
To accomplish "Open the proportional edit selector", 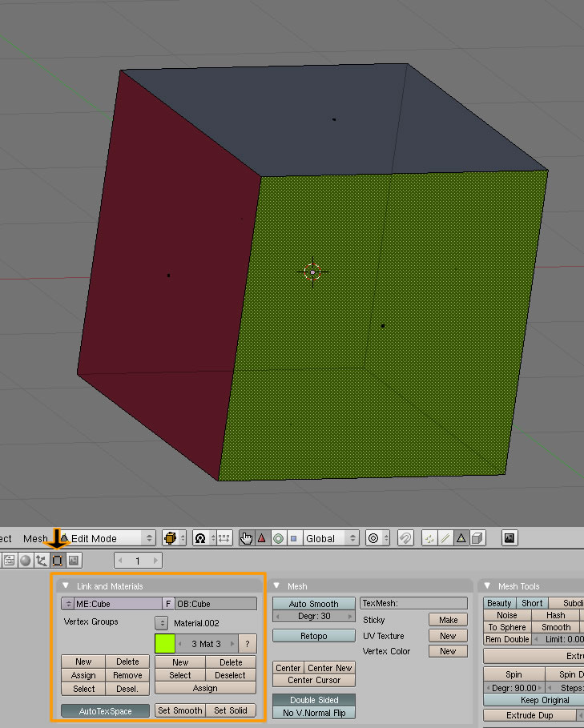I will 377,538.
